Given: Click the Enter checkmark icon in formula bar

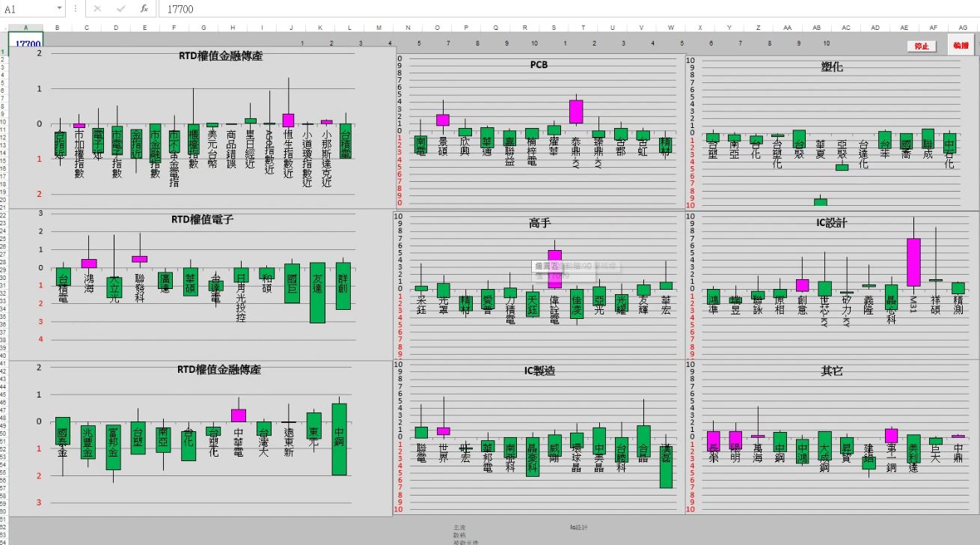Looking at the screenshot, I should (121, 9).
